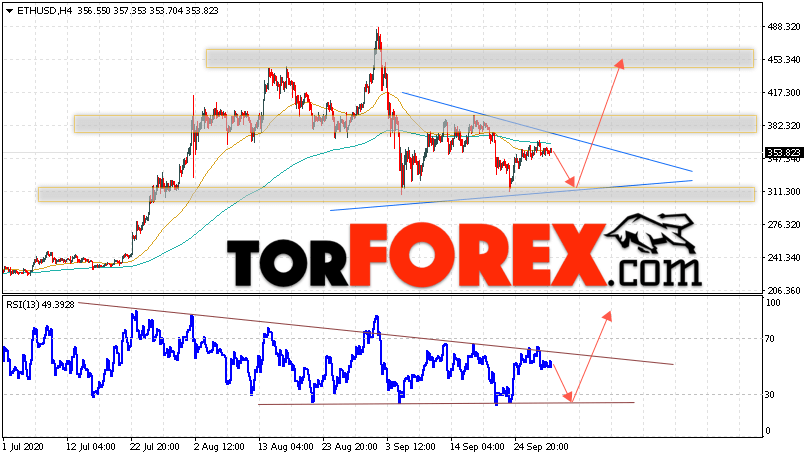
Task: Select price scale value 276.320
Action: (x=784, y=225)
